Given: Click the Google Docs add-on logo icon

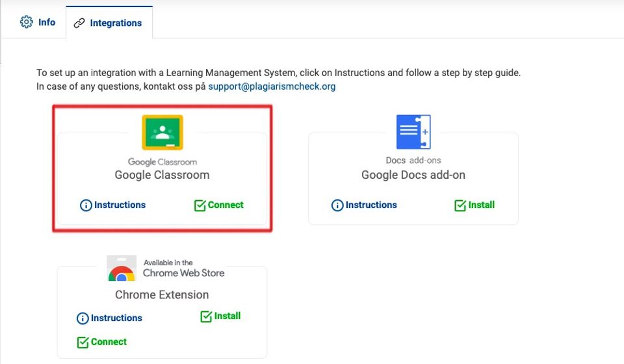Looking at the screenshot, I should 413,132.
